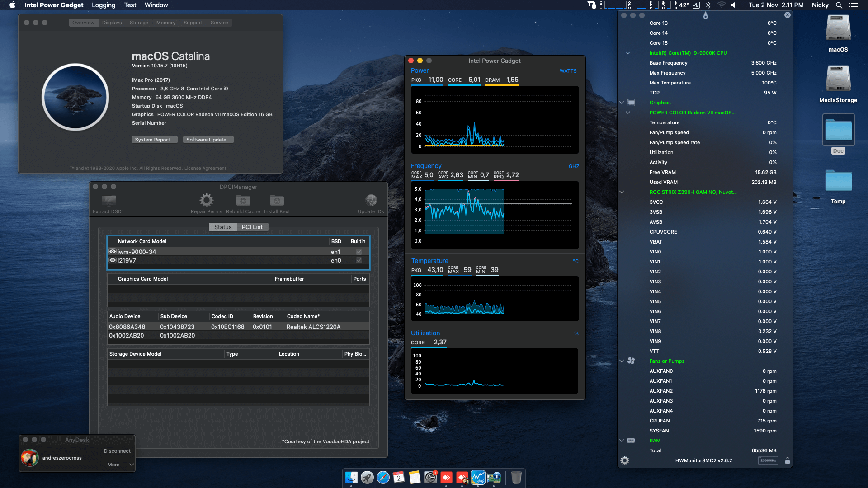Open the Logging menu
This screenshot has height=488, width=868.
coord(104,5)
